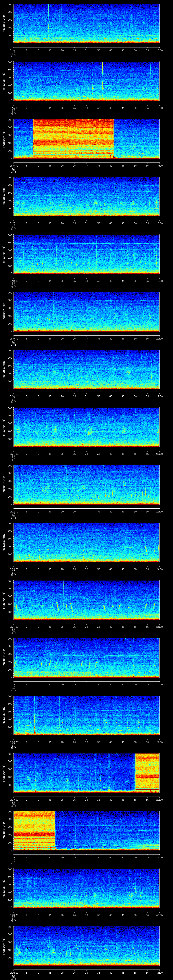Click the "30:00" axis end label
Screen dimensions: 173x980
(x=160, y=915)
